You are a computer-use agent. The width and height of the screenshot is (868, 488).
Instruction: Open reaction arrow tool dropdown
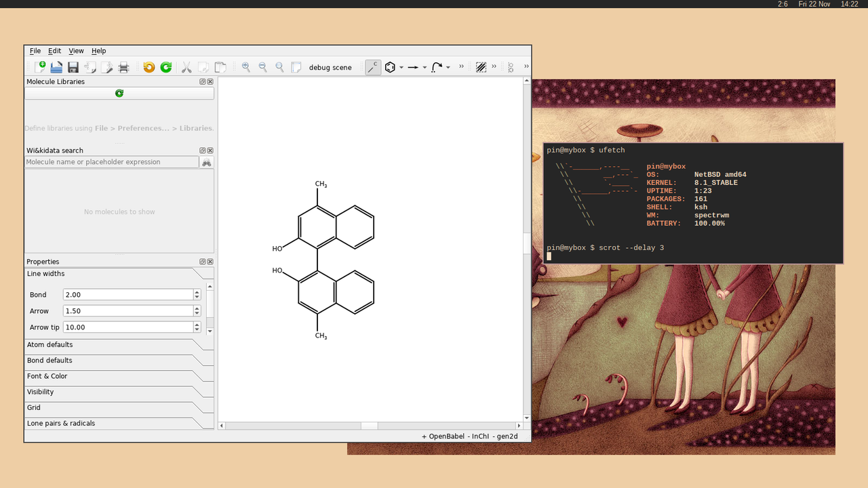(425, 68)
